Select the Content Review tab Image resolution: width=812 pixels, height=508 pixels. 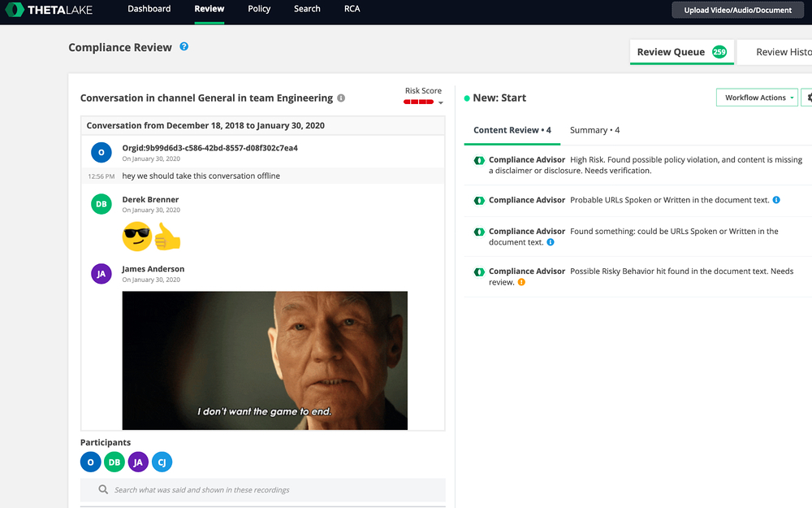tap(512, 131)
